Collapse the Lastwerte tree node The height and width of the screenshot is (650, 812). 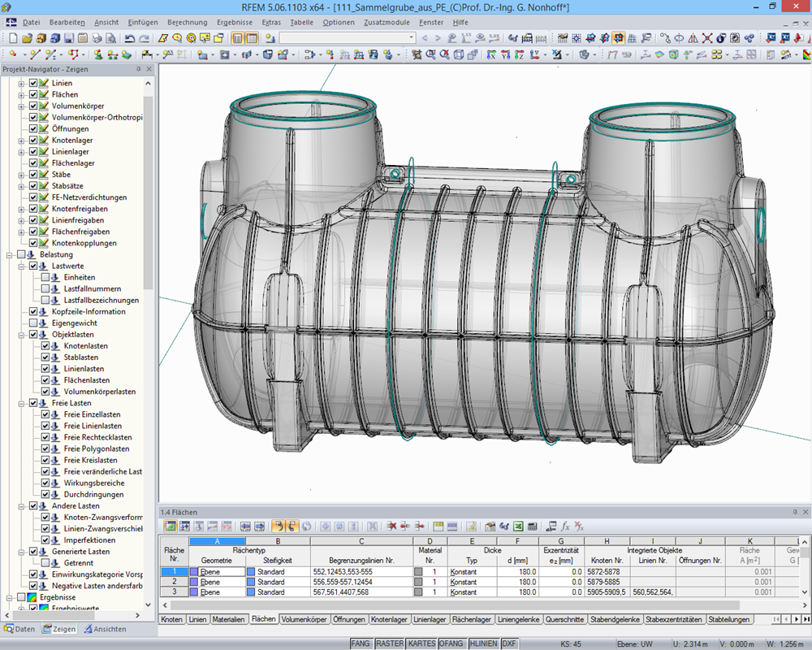tap(21, 266)
